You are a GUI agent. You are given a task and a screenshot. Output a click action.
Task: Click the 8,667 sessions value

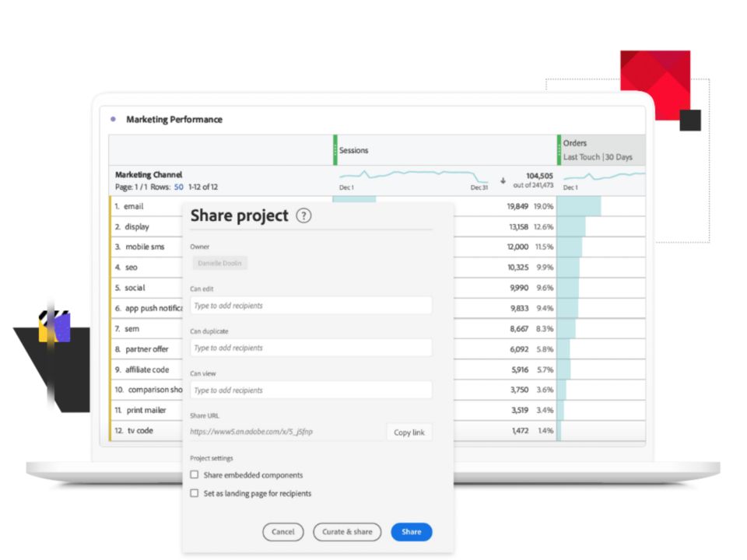(519, 328)
